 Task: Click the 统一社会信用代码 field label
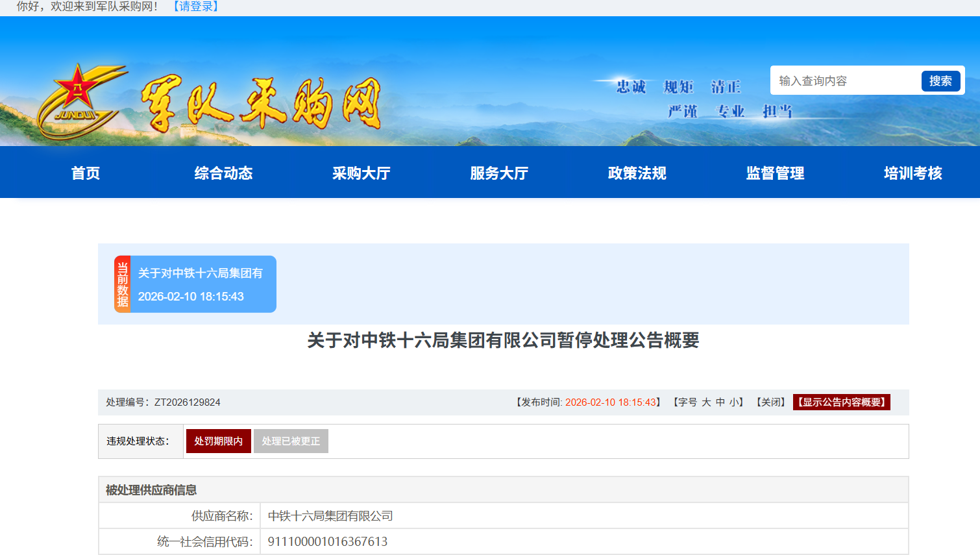pyautogui.click(x=205, y=541)
